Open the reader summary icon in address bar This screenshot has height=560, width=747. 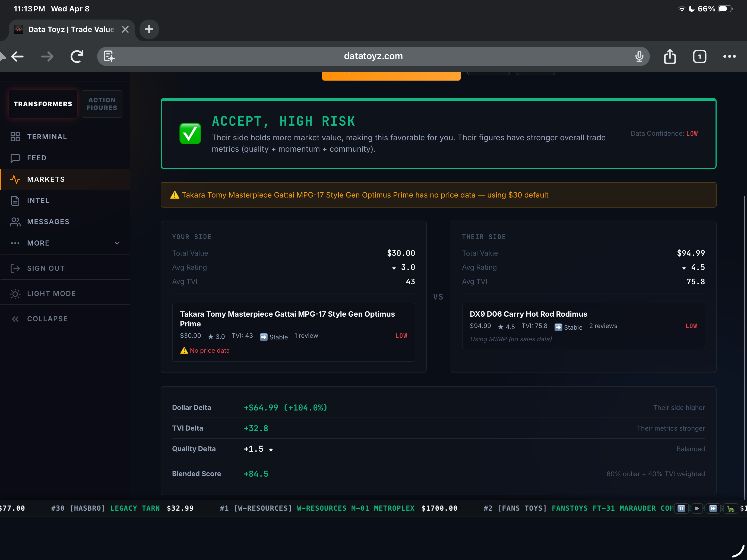pyautogui.click(x=109, y=56)
